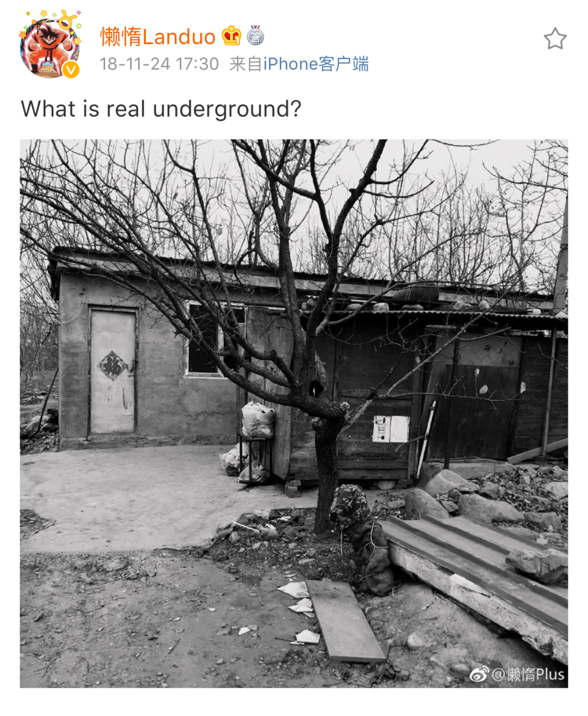Open the black-and-white house photo
The image size is (588, 716).
[294, 414]
